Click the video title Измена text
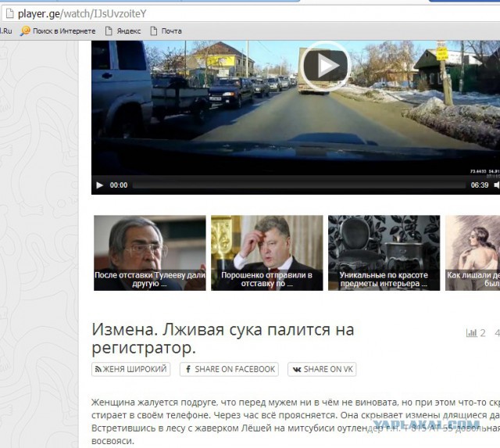The image size is (500, 448). tap(223, 339)
